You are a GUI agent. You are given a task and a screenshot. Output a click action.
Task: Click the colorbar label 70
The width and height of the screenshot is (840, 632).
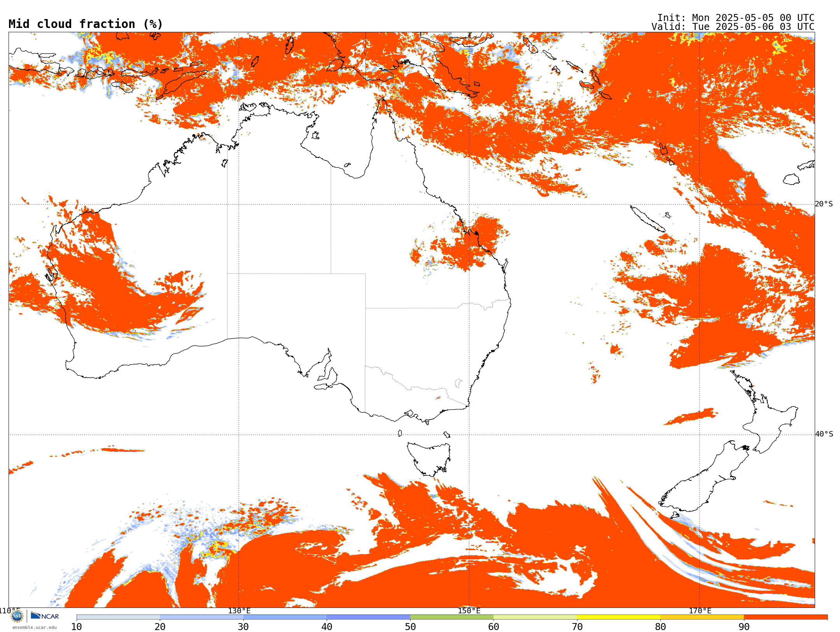(577, 627)
